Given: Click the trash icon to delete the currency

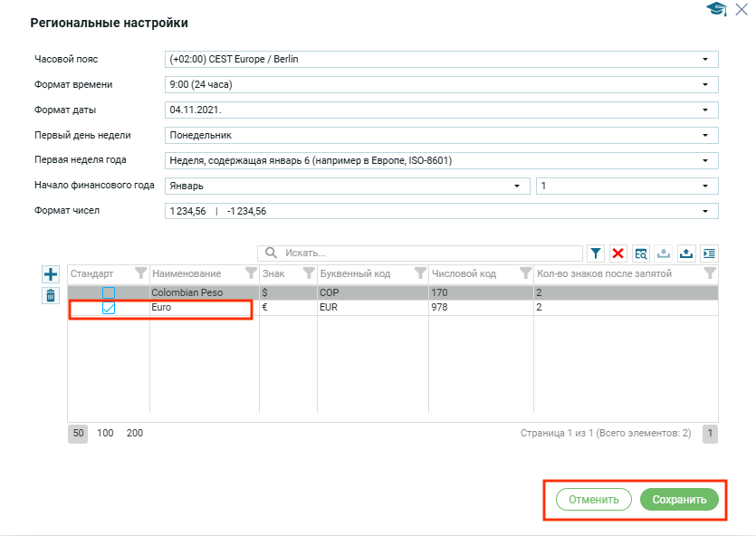Looking at the screenshot, I should tap(51, 295).
